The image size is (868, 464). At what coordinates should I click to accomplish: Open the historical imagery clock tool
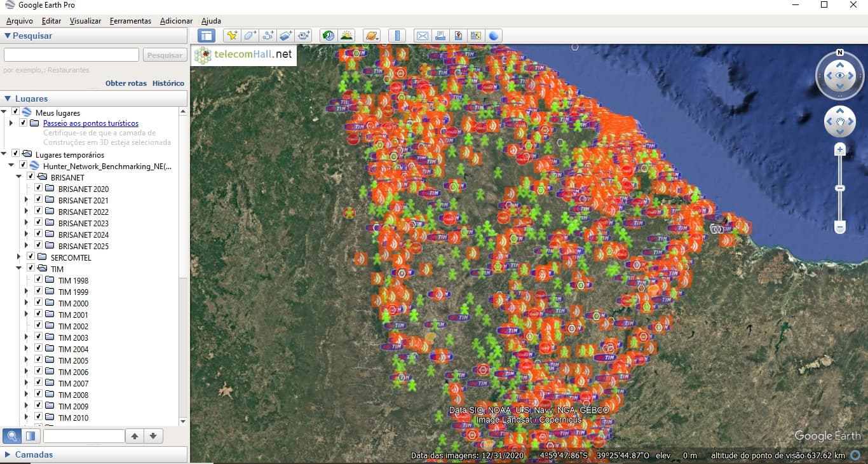329,36
